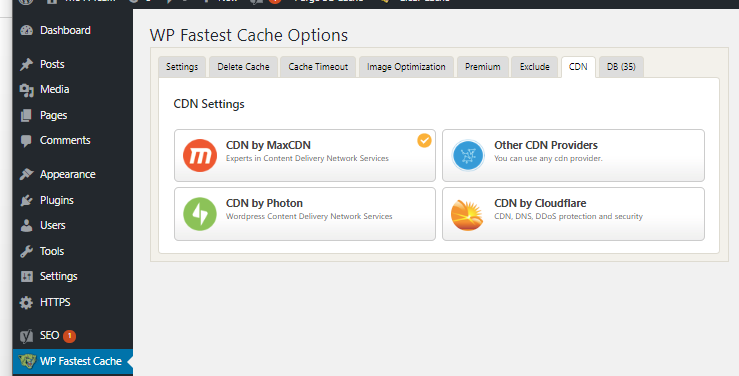
Task: Open the Appearance menu
Action: (73, 174)
